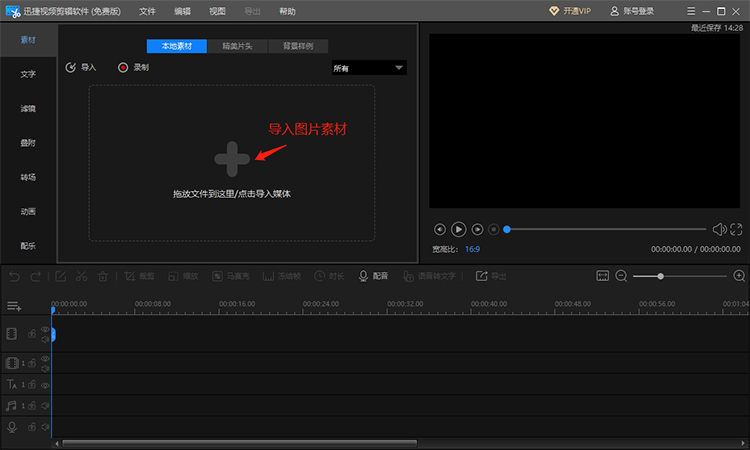The width and height of the screenshot is (750, 450).
Task: Click the trash Delete icon
Action: pos(103,276)
